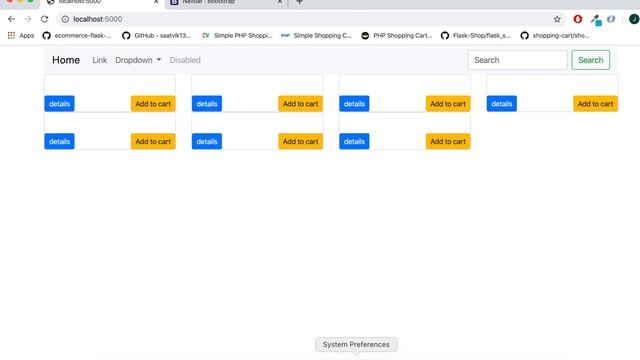
Task: Open the Simple Shopping C... bookmark
Action: (316, 36)
